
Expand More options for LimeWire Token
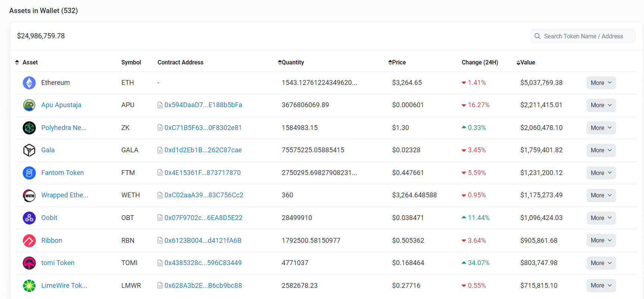(601, 286)
